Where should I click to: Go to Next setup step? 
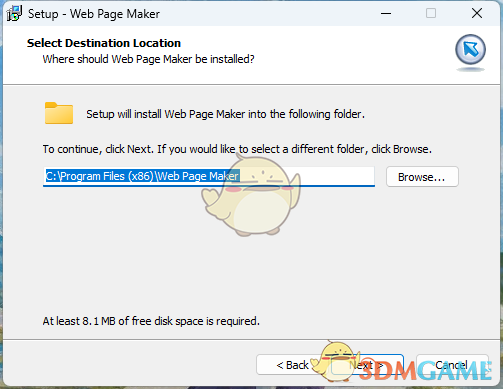pyautogui.click(x=367, y=365)
